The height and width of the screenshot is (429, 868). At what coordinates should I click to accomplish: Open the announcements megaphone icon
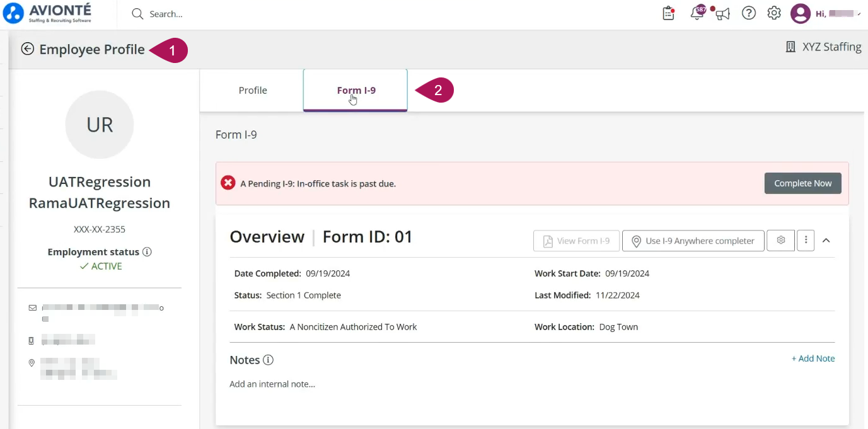tap(722, 13)
